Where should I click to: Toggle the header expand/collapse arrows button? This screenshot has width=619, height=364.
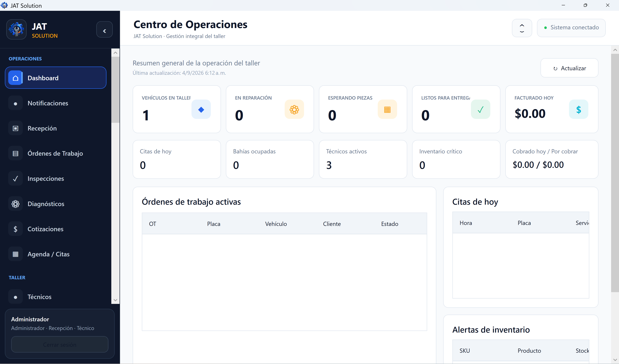(522, 28)
